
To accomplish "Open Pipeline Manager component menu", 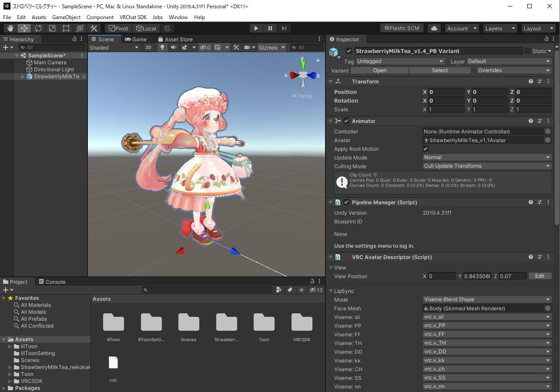I will click(x=548, y=202).
